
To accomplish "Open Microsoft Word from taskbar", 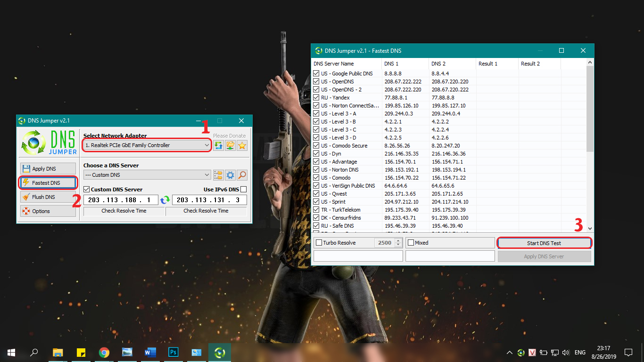I will click(150, 352).
